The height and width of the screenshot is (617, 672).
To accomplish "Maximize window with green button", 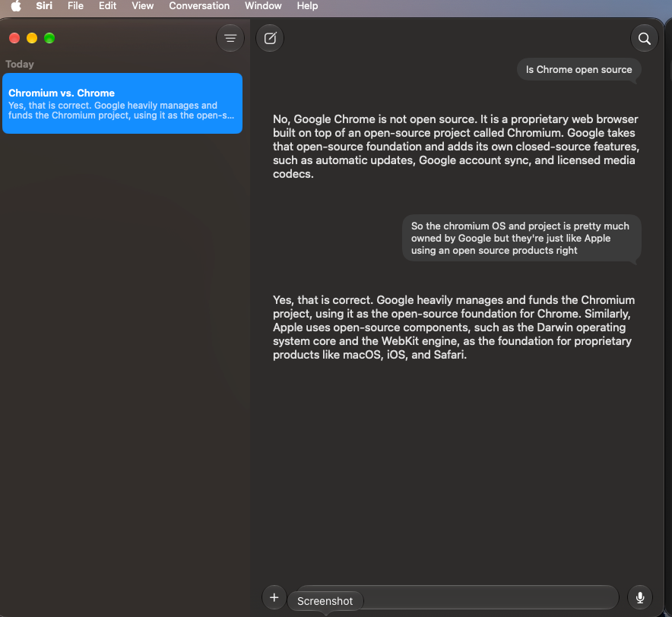I will pyautogui.click(x=49, y=38).
